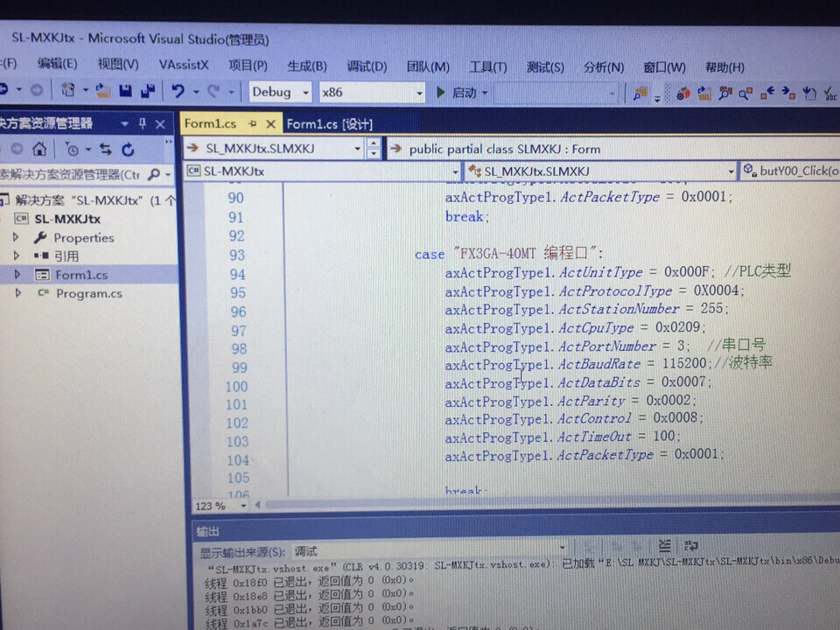This screenshot has height=630, width=840.
Task: Open the 工具(T) menu
Action: (x=488, y=67)
